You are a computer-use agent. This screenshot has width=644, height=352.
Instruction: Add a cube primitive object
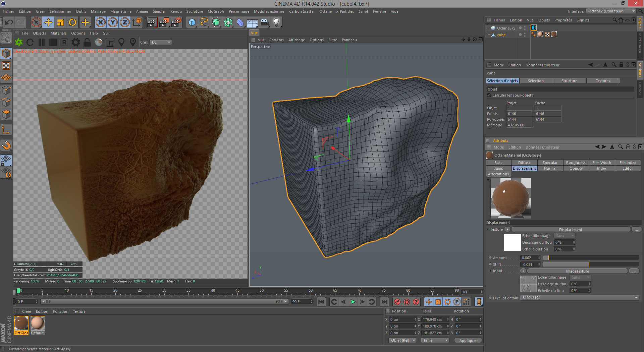point(192,22)
